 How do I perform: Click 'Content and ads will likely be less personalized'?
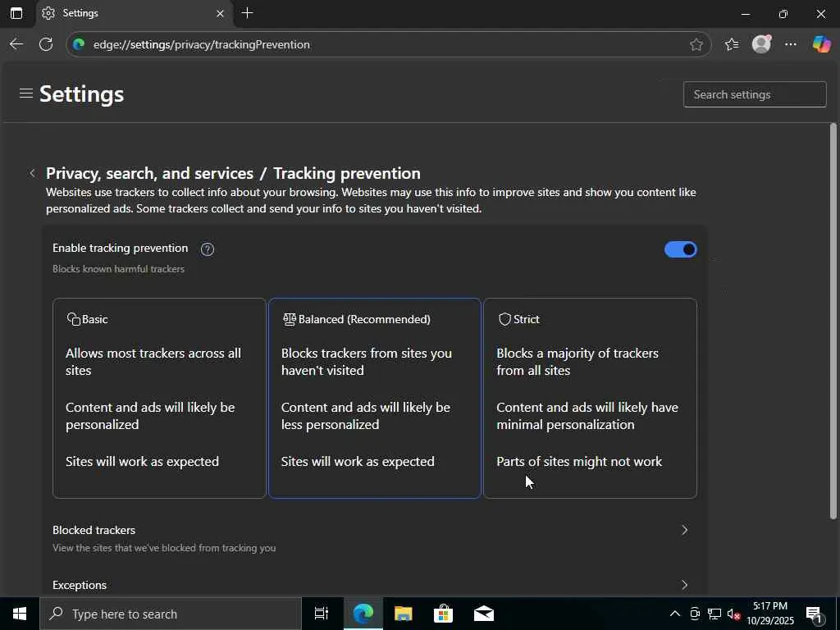coord(366,416)
